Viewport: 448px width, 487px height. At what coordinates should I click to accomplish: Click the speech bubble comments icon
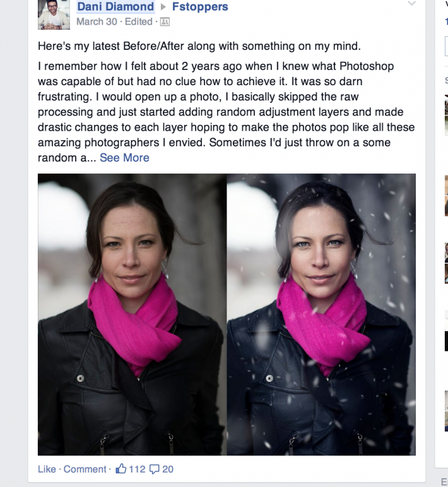(x=155, y=469)
